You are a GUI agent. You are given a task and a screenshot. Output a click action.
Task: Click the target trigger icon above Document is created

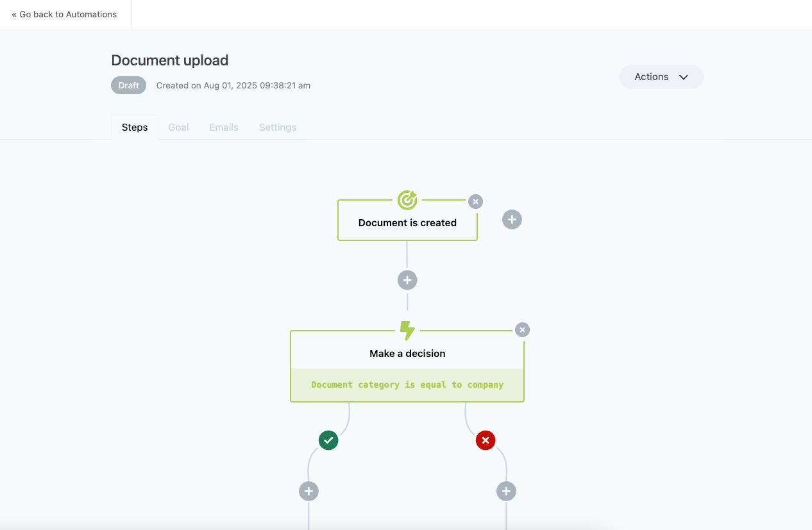(x=407, y=200)
